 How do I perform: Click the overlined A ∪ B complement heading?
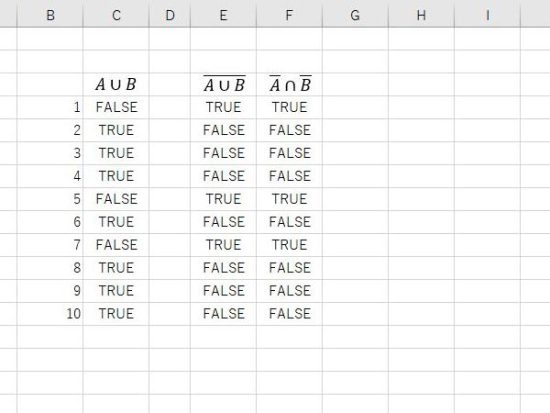(223, 85)
